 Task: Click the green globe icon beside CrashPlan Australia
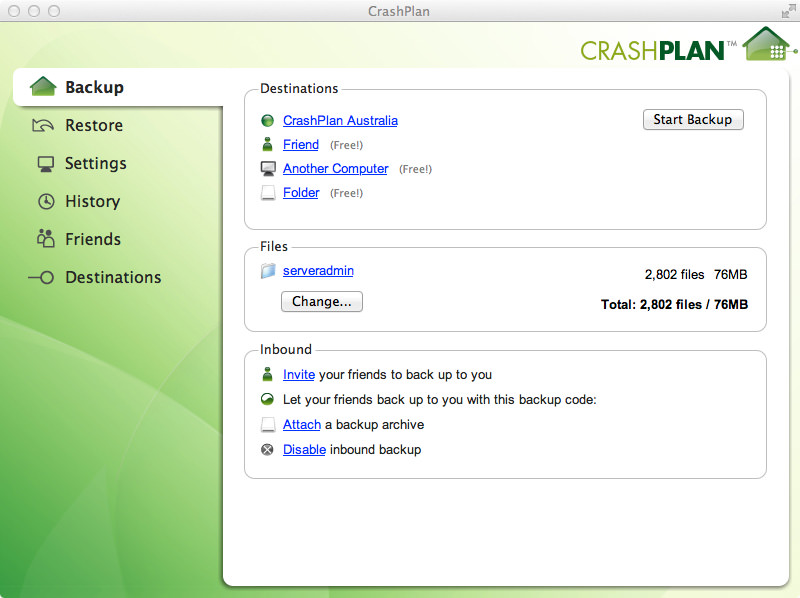coord(267,120)
